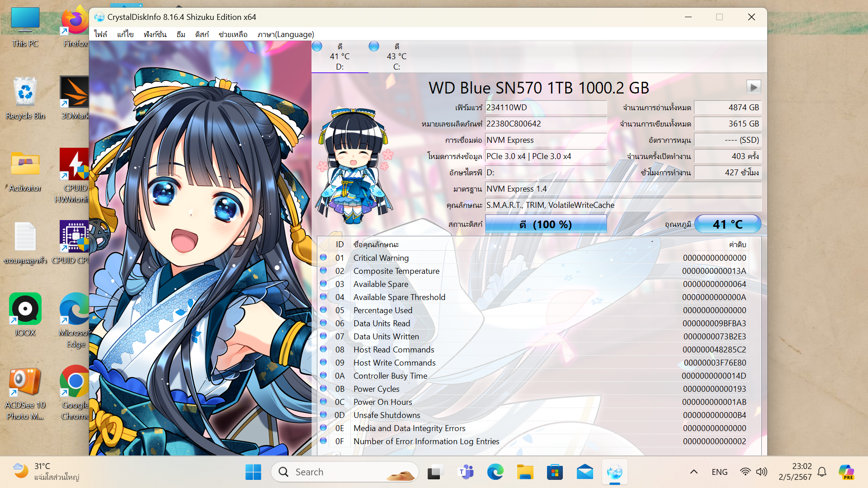Open ACDSee 10 Photo Manager shortcut
The width and height of the screenshot is (868, 488).
coord(25,393)
